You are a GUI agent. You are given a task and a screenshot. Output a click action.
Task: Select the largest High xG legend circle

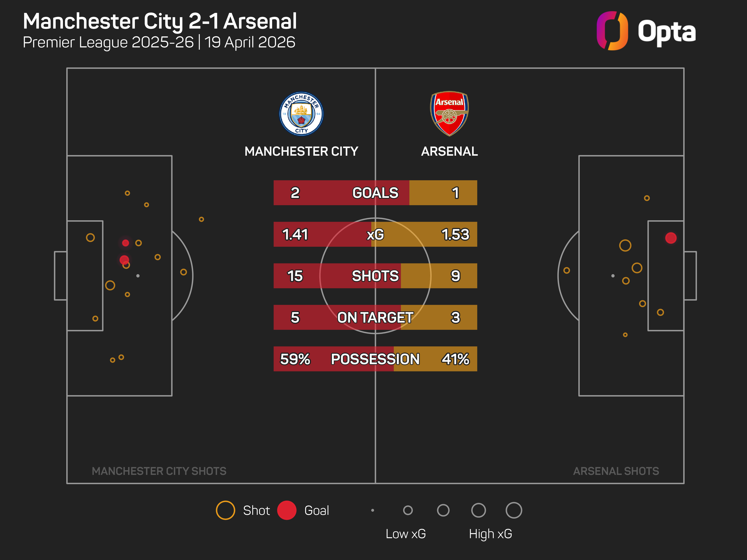[514, 510]
